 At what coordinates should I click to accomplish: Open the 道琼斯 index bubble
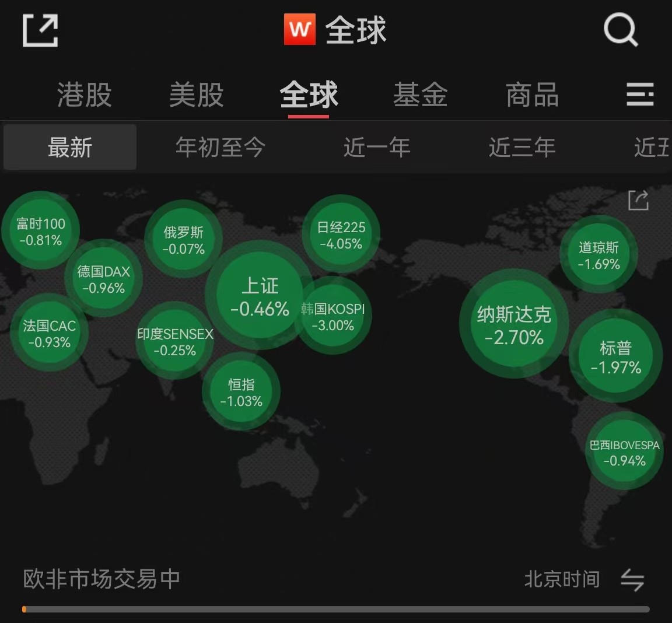coord(598,254)
